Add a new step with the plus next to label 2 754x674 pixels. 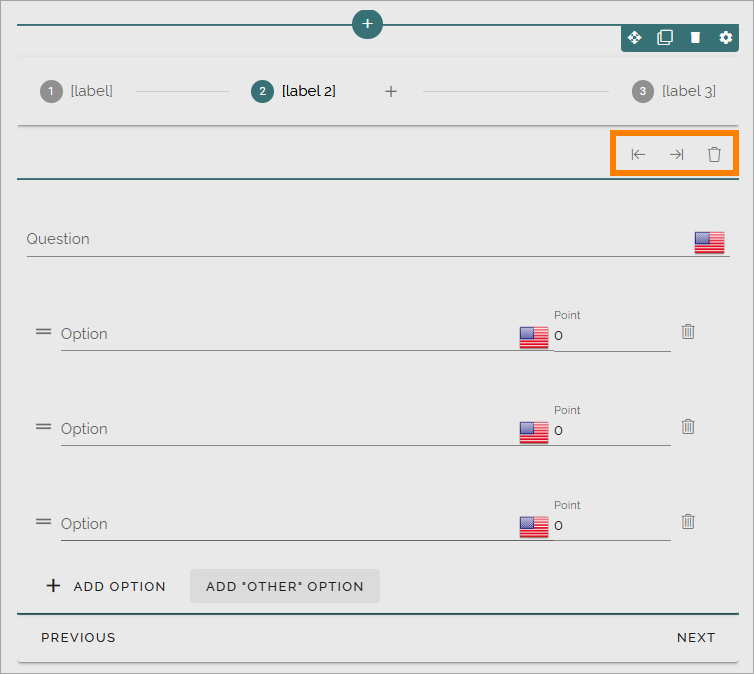point(391,91)
